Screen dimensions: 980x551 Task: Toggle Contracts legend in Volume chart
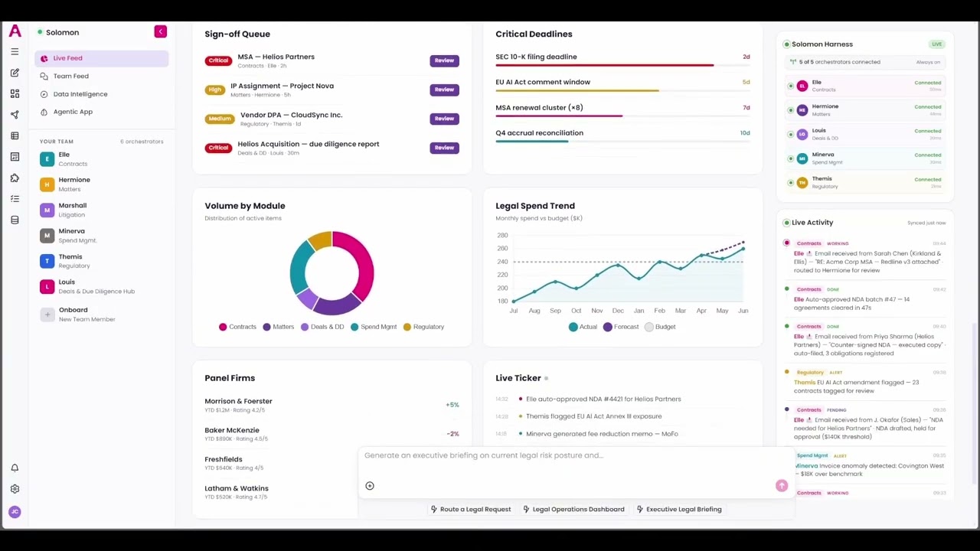[237, 327]
